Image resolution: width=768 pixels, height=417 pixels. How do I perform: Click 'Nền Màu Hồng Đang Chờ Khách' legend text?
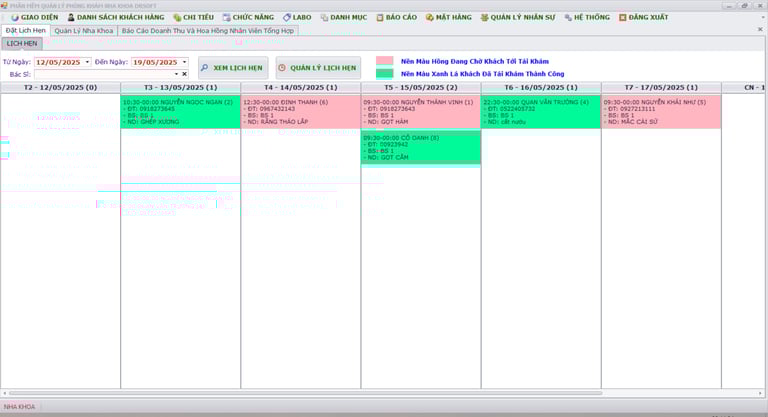click(x=475, y=61)
